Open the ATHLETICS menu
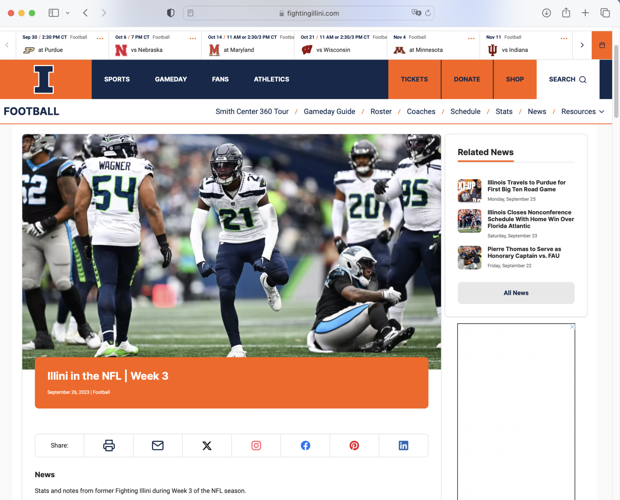Screen dimensions: 620x500 pyautogui.click(x=271, y=79)
